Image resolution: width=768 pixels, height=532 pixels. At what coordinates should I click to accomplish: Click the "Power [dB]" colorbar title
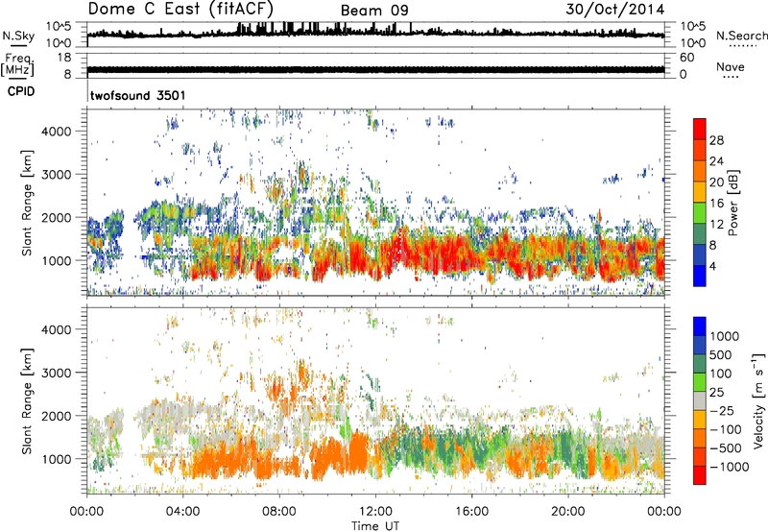[x=732, y=203]
